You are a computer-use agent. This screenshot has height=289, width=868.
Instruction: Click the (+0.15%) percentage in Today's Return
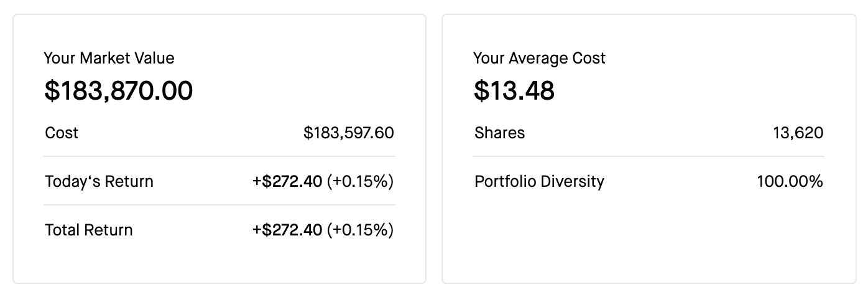click(x=360, y=181)
